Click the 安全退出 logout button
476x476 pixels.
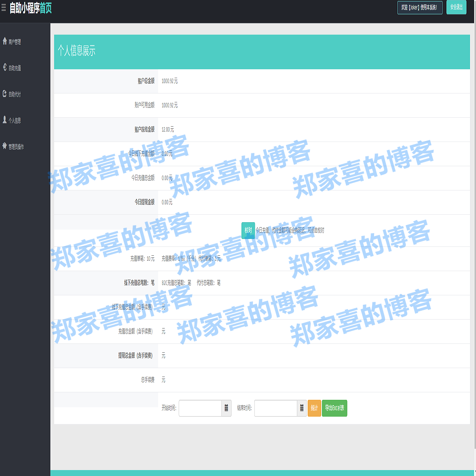(456, 7)
